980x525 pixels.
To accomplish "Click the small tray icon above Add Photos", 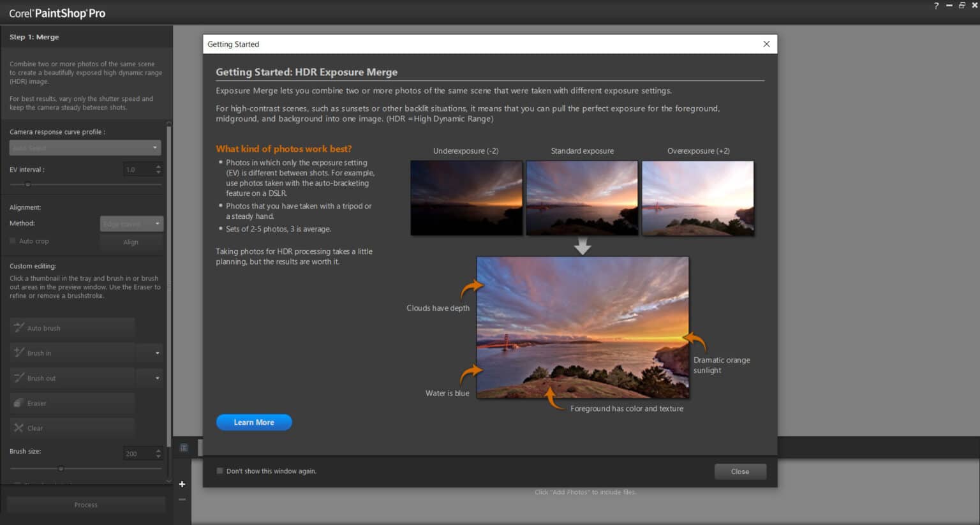I will pos(183,448).
